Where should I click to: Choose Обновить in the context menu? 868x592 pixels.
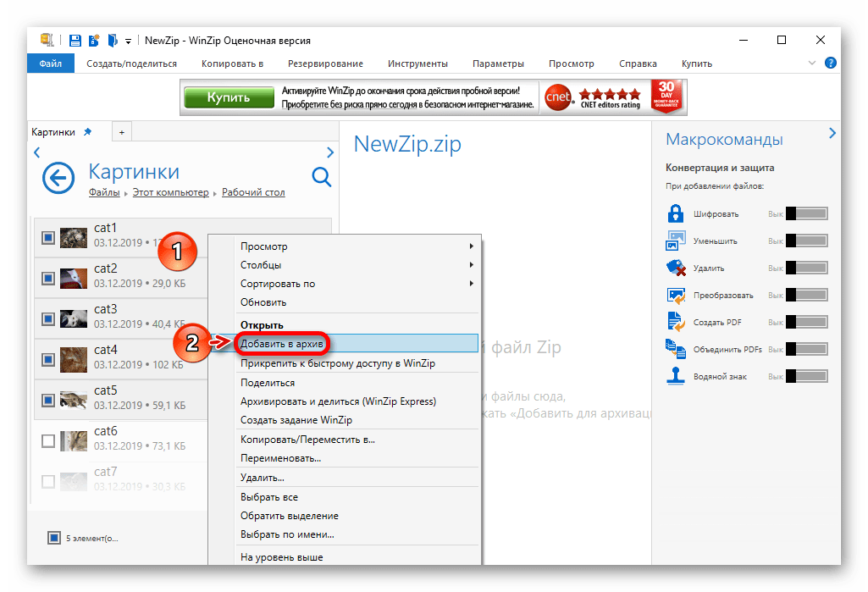[357, 302]
